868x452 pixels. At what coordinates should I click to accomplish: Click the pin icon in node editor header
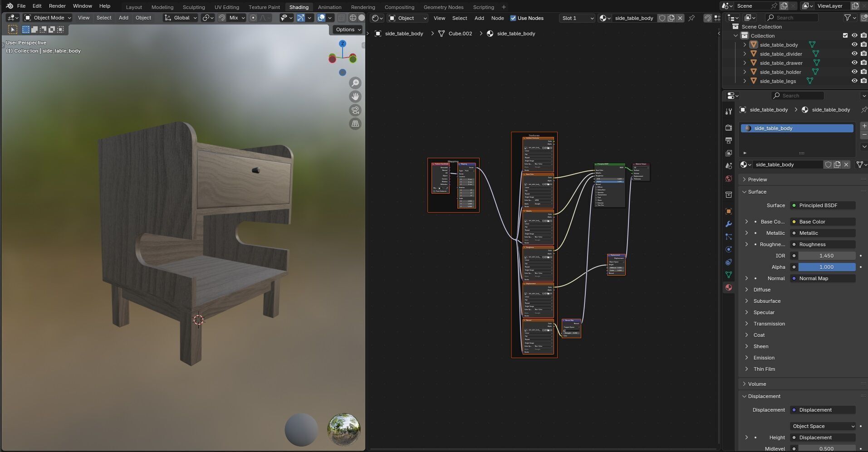[x=691, y=18]
